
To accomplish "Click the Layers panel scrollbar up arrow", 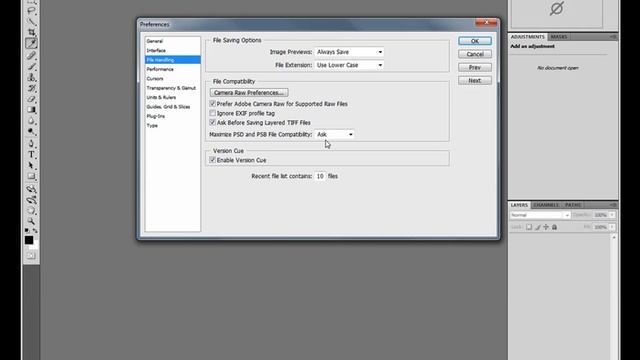I will coord(613,237).
